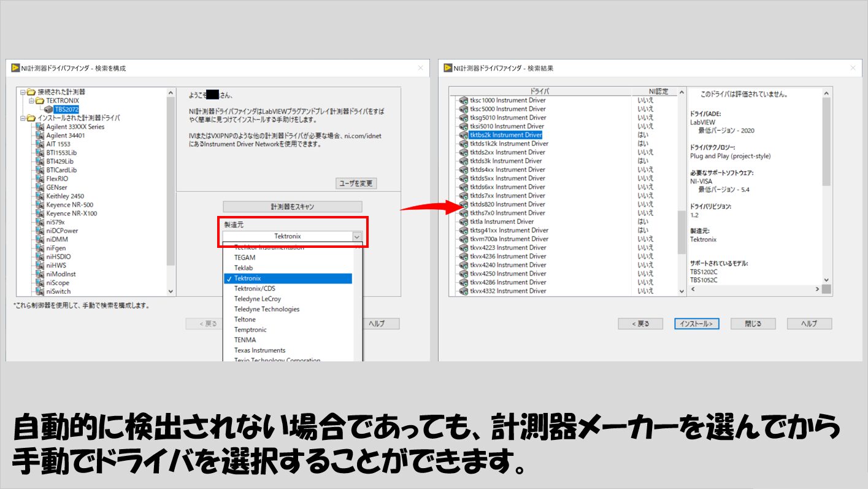868x489 pixels.
Task: Choose TENMA from the manufacturer list
Action: (x=245, y=340)
